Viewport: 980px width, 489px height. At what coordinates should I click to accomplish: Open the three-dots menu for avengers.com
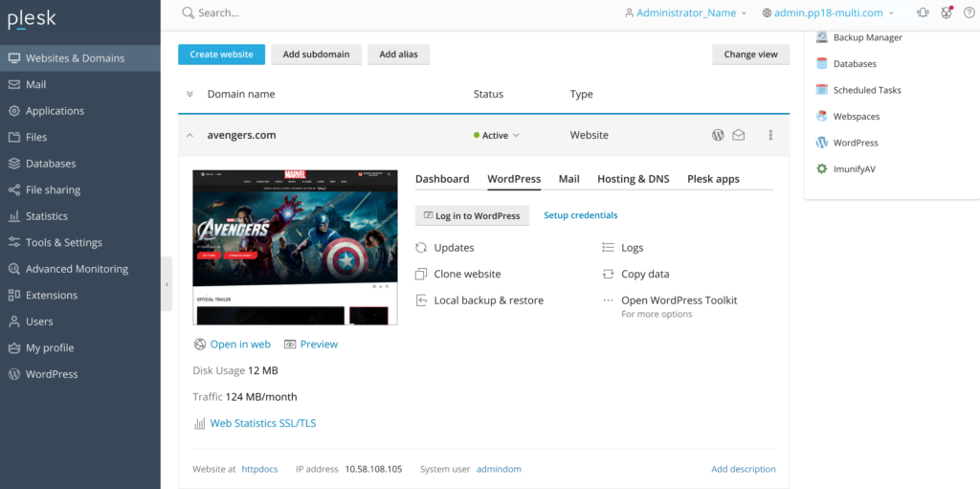click(x=770, y=134)
